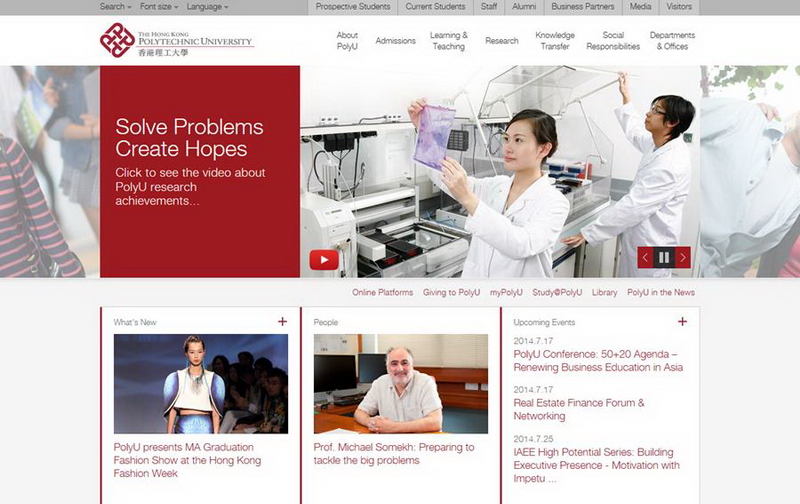Open the Departments & Offices menu
800x504 pixels.
[672, 41]
